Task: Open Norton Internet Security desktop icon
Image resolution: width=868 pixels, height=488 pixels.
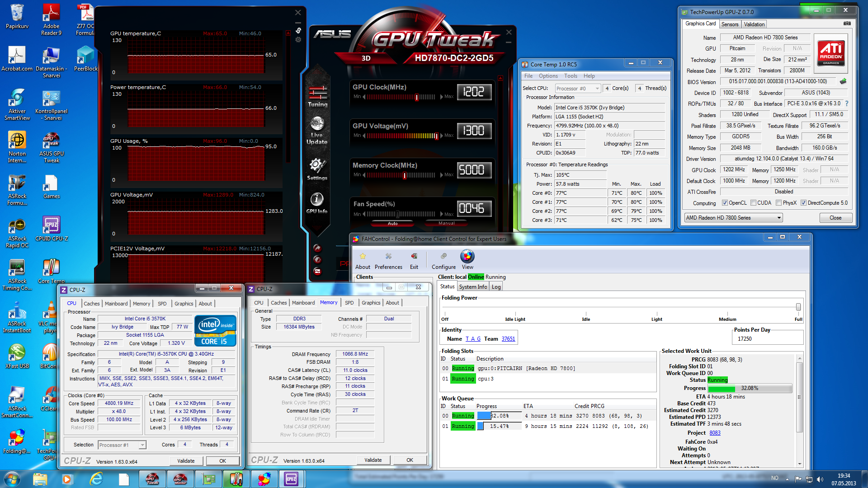Action: click(x=17, y=147)
